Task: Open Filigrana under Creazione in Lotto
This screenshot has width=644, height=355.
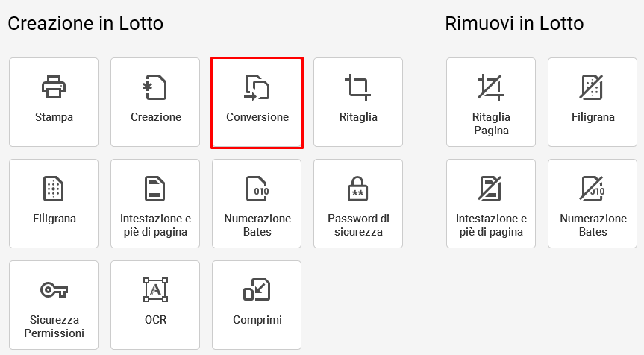Action: coord(54,204)
